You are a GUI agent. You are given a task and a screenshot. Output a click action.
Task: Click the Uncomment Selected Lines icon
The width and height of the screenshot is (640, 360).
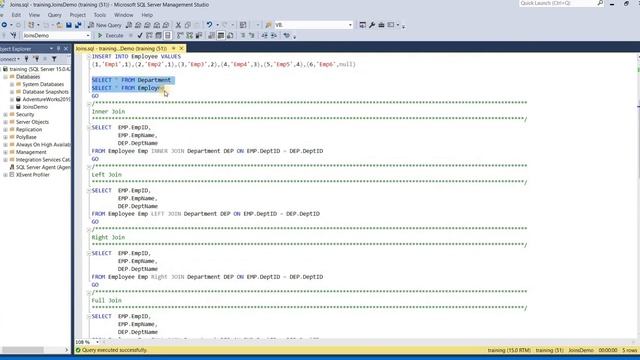pos(251,36)
